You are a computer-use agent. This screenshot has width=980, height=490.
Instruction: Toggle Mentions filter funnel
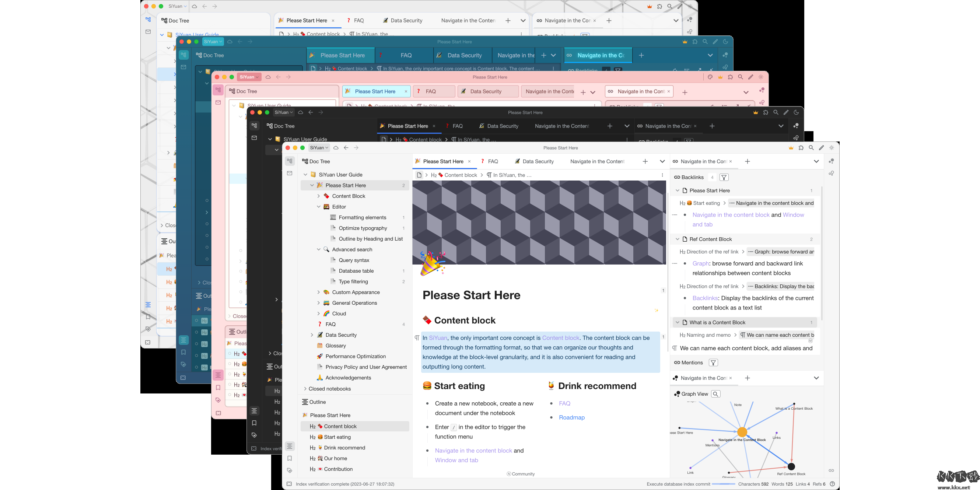click(713, 363)
